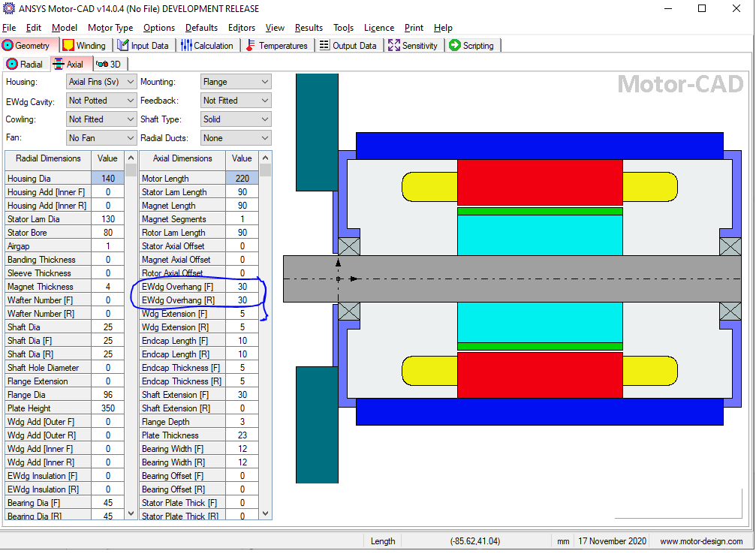Image resolution: width=756 pixels, height=554 pixels.
Task: Click the date '17 November 2020' in status bar
Action: click(x=613, y=541)
